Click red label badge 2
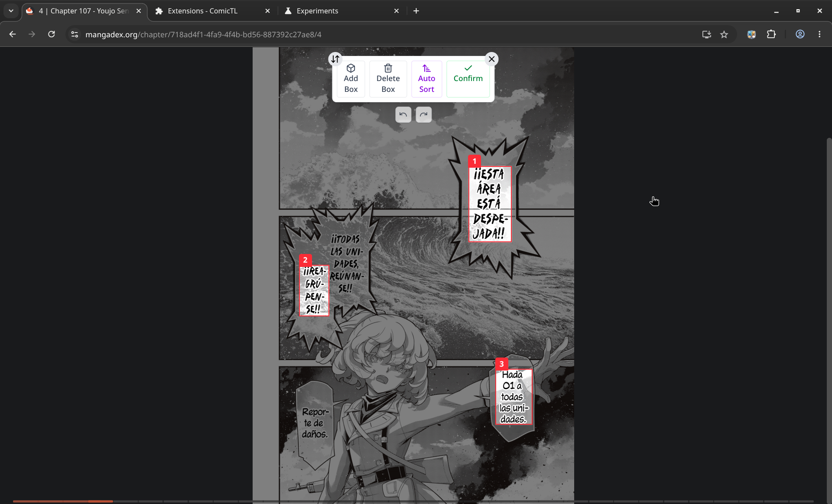The height and width of the screenshot is (504, 832). point(305,260)
